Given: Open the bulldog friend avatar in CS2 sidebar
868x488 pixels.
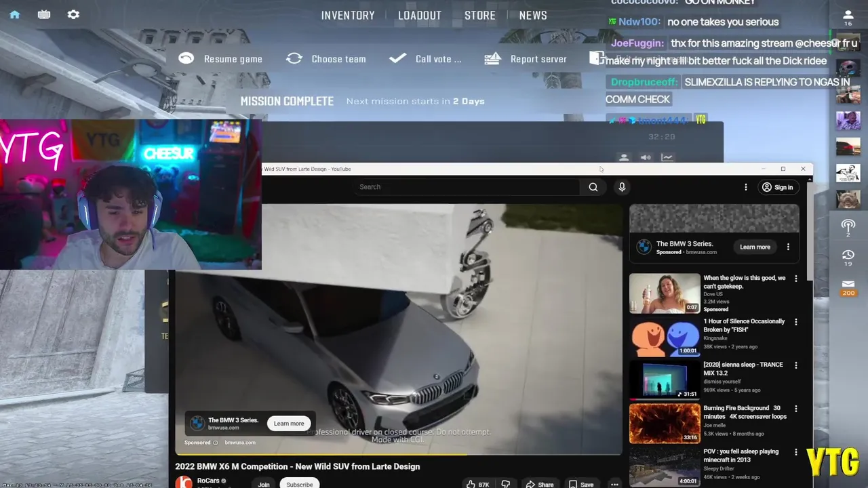Looking at the screenshot, I should [x=848, y=201].
